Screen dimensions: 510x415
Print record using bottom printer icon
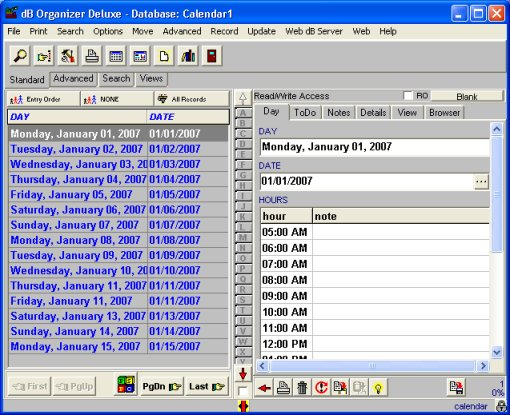coord(283,388)
